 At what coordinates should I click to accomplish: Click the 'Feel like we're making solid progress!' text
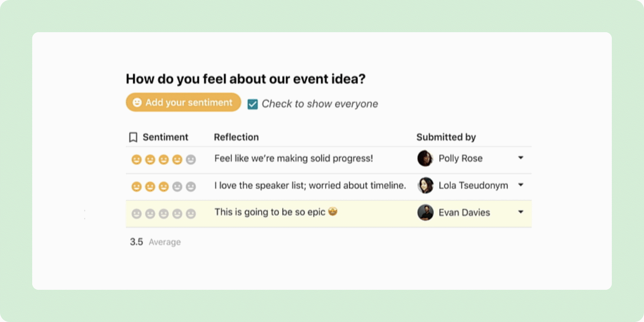[294, 159]
